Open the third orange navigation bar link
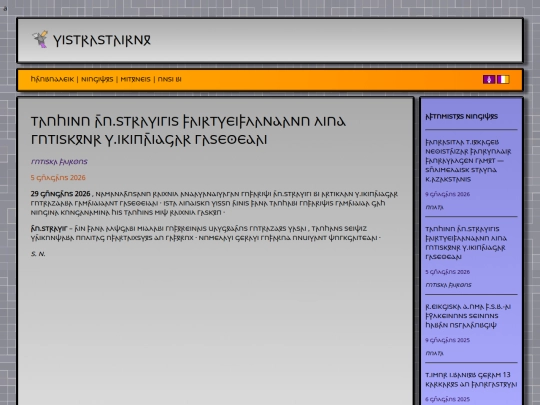540x405 pixels. pos(135,80)
